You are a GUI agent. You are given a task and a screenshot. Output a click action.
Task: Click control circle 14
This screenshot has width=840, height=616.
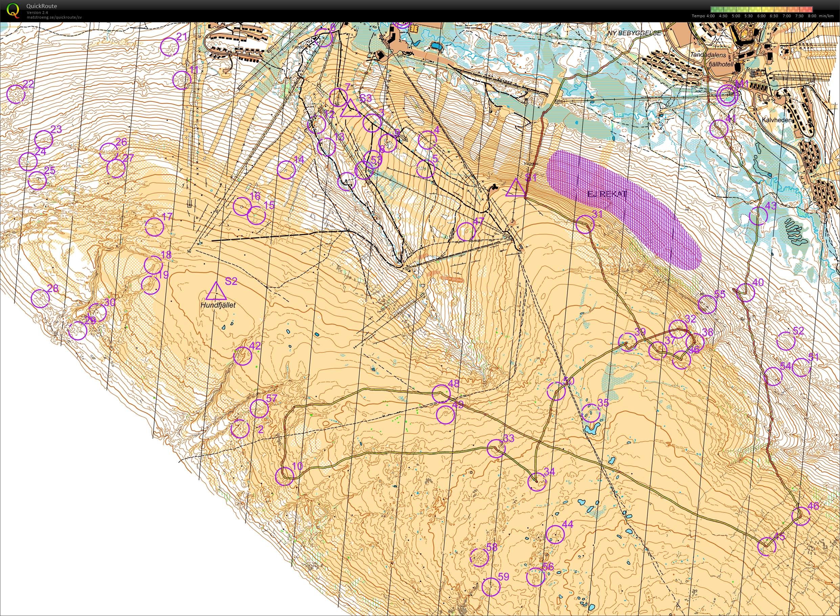(x=286, y=170)
